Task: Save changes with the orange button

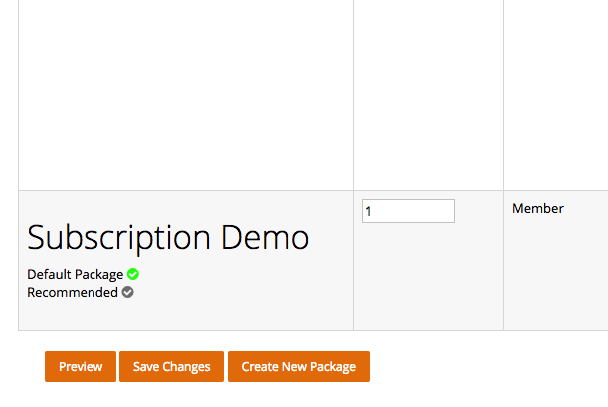Action: coord(171,366)
